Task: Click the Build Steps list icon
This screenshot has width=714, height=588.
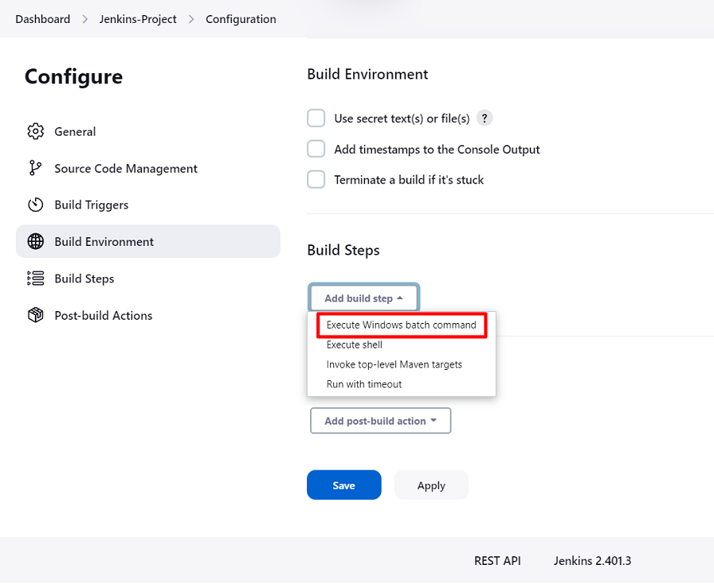Action: 35,279
